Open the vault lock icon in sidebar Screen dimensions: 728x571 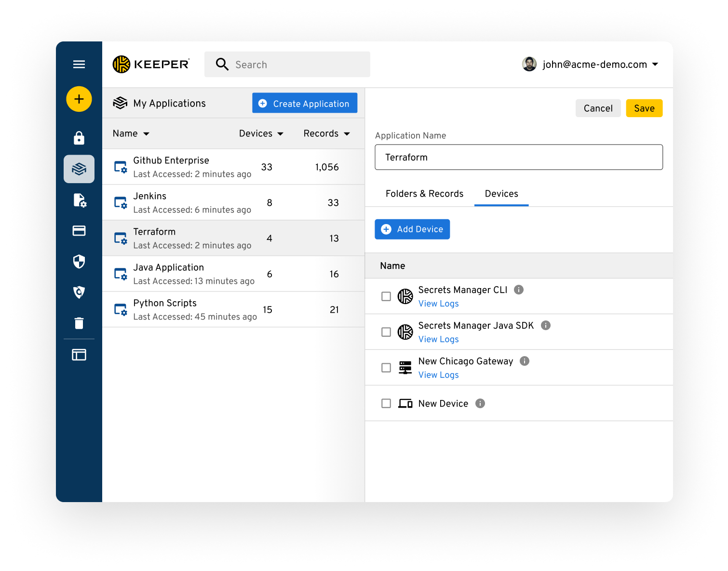pyautogui.click(x=79, y=138)
